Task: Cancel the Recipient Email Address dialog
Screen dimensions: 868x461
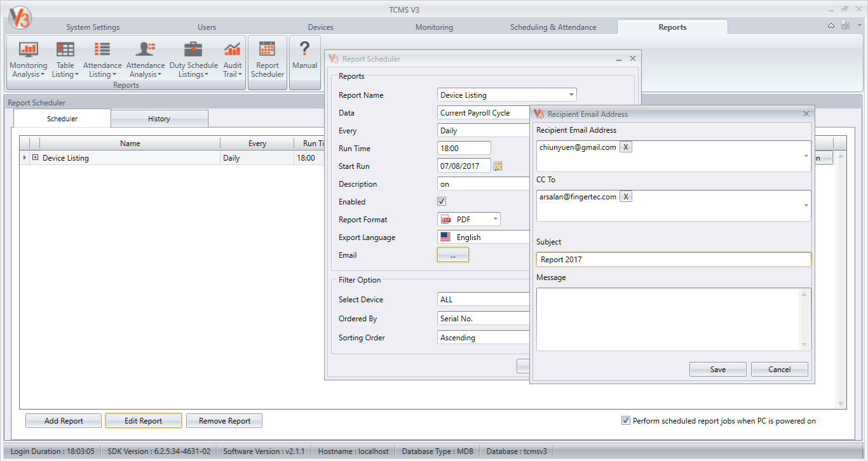Action: click(780, 370)
